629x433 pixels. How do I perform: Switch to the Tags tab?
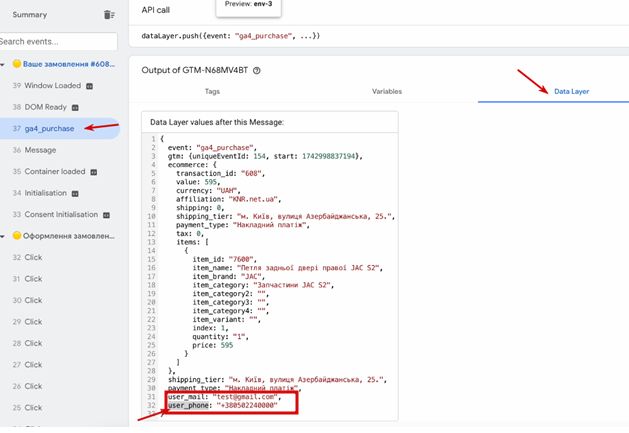coord(212,91)
